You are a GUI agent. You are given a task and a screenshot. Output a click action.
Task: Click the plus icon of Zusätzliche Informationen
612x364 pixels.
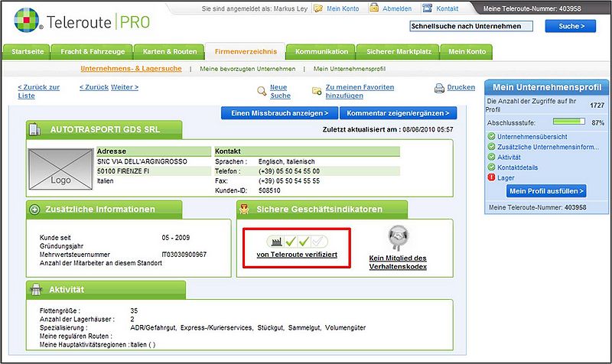point(34,210)
